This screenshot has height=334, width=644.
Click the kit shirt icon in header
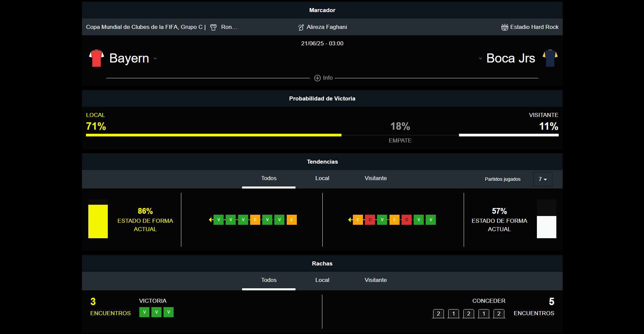[213, 27]
